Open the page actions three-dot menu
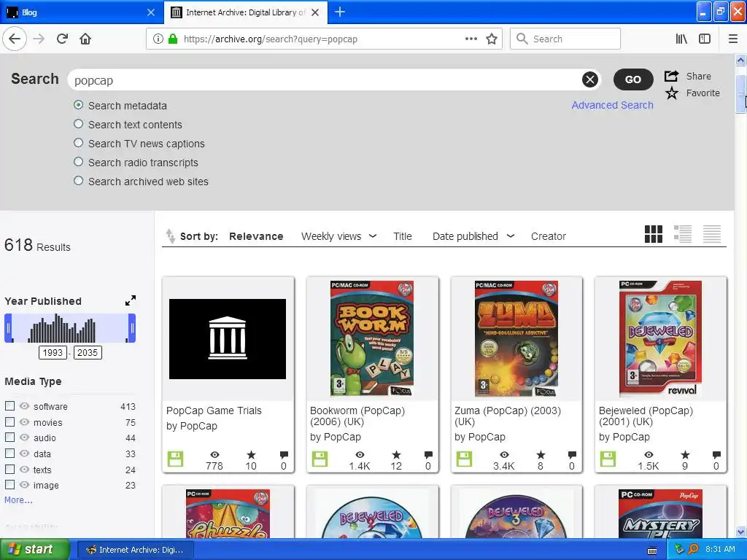The image size is (747, 560). tap(471, 39)
